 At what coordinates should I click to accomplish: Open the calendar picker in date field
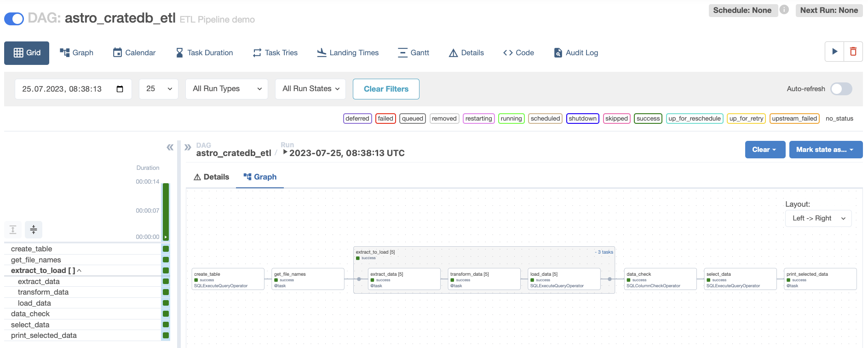(x=120, y=89)
